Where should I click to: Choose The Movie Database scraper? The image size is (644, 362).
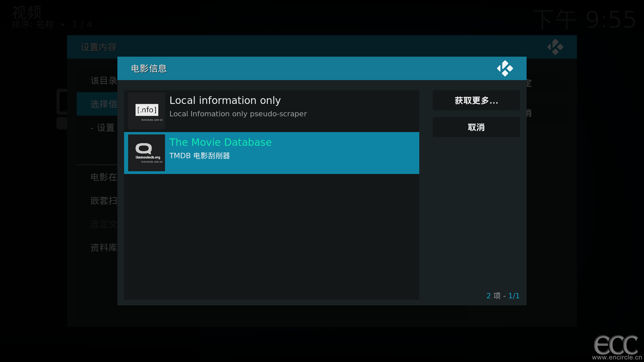[x=272, y=153]
